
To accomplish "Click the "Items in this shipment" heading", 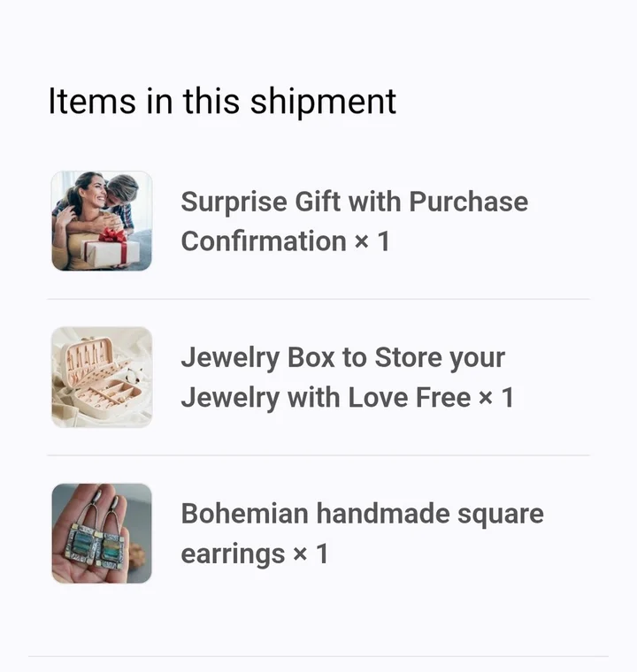I will point(222,101).
